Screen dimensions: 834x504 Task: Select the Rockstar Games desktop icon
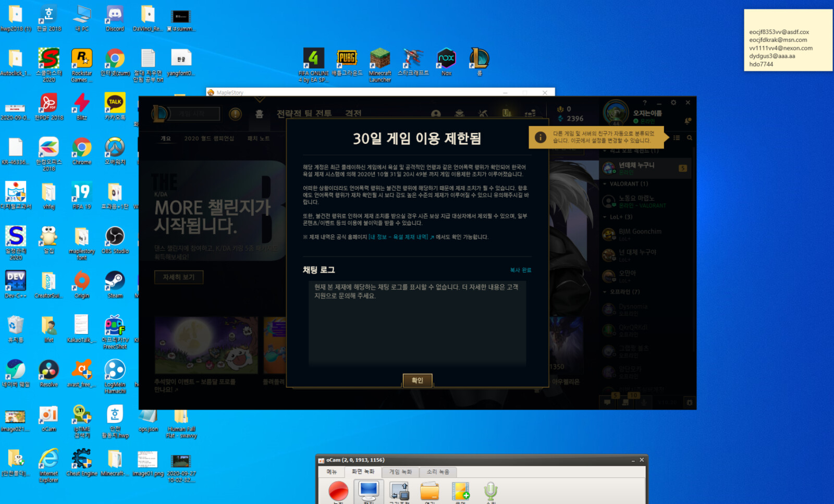82,66
